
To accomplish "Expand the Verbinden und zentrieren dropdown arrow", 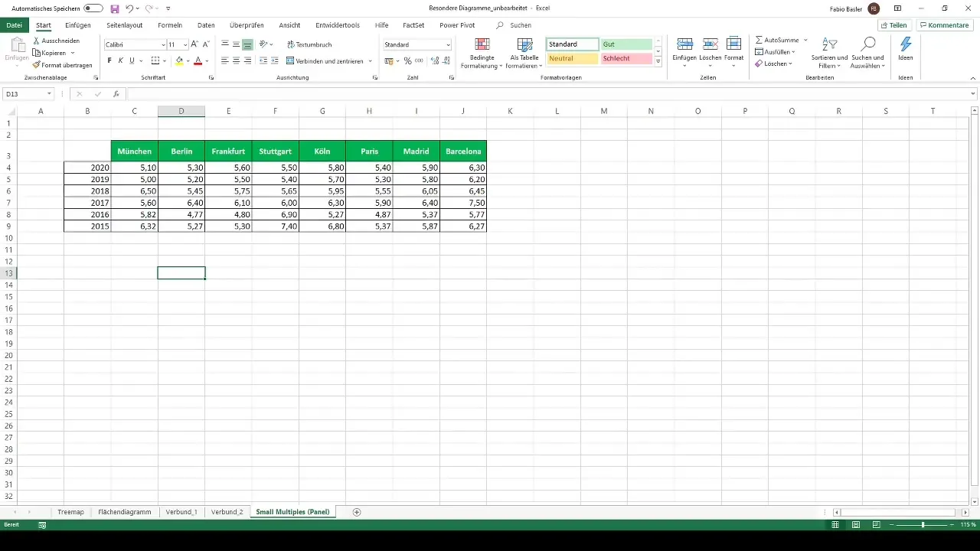I will (371, 60).
